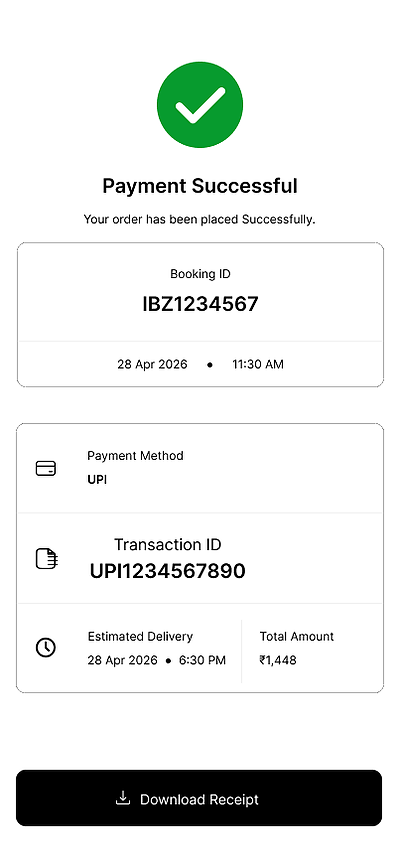Tap the Transaction ID label
The width and height of the screenshot is (399, 868).
coord(168,545)
